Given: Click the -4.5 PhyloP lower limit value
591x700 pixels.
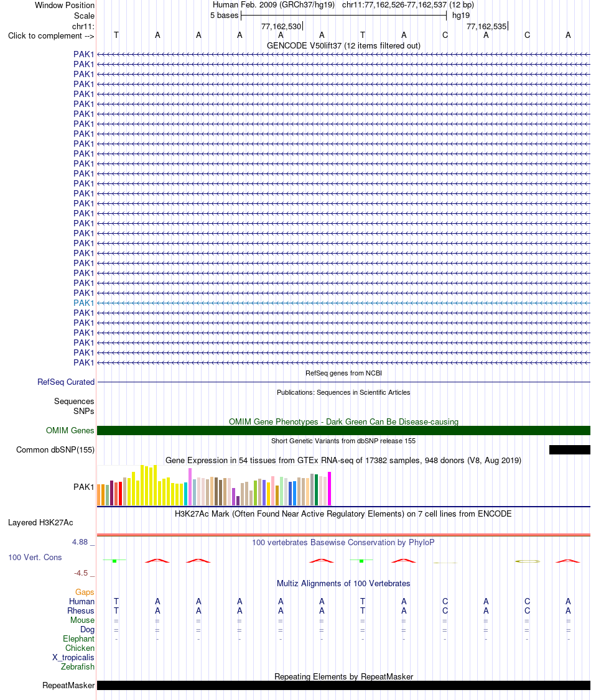Looking at the screenshot, I should [x=81, y=573].
